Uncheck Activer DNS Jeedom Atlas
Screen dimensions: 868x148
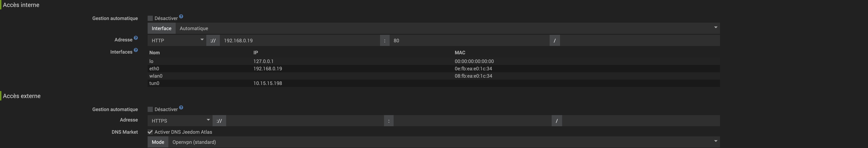[x=150, y=132]
